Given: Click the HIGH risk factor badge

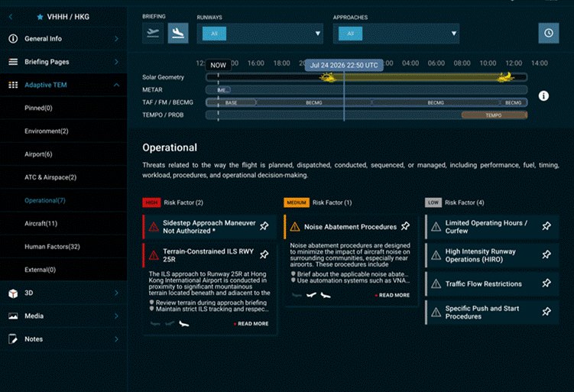Looking at the screenshot, I should pos(151,202).
